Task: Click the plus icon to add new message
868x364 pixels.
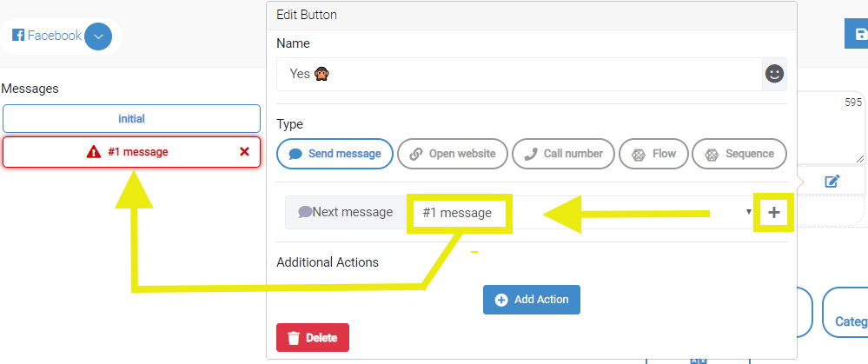Action: pyautogui.click(x=774, y=213)
